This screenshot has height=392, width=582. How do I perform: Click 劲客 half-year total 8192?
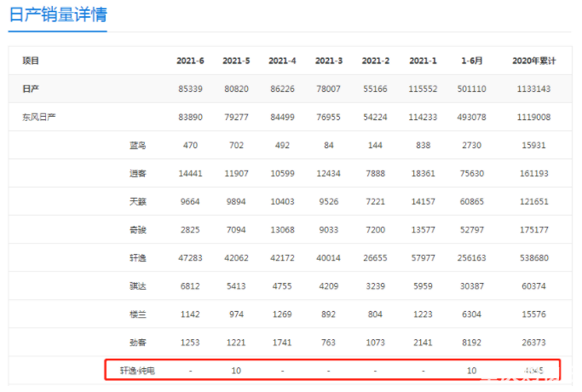(x=471, y=343)
